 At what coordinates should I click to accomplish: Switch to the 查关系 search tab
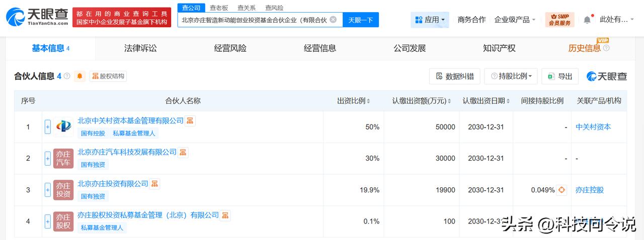[247, 8]
